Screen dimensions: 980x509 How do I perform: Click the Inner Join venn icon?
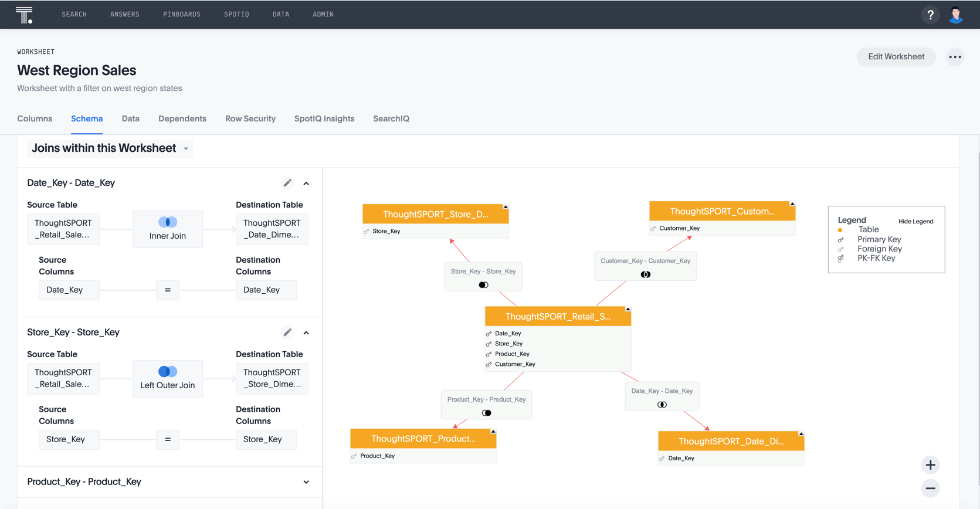pos(168,222)
